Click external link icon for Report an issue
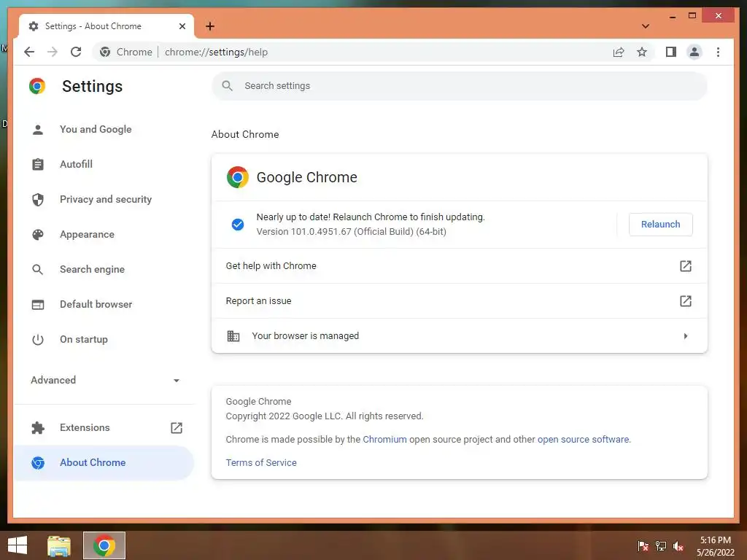The width and height of the screenshot is (747, 560). [x=685, y=301]
